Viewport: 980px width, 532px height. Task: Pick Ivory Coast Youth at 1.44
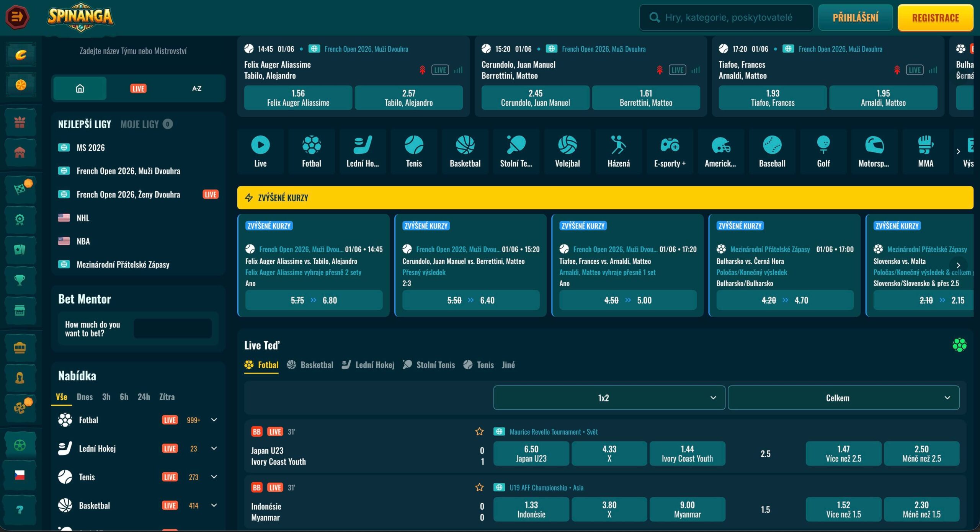point(687,454)
